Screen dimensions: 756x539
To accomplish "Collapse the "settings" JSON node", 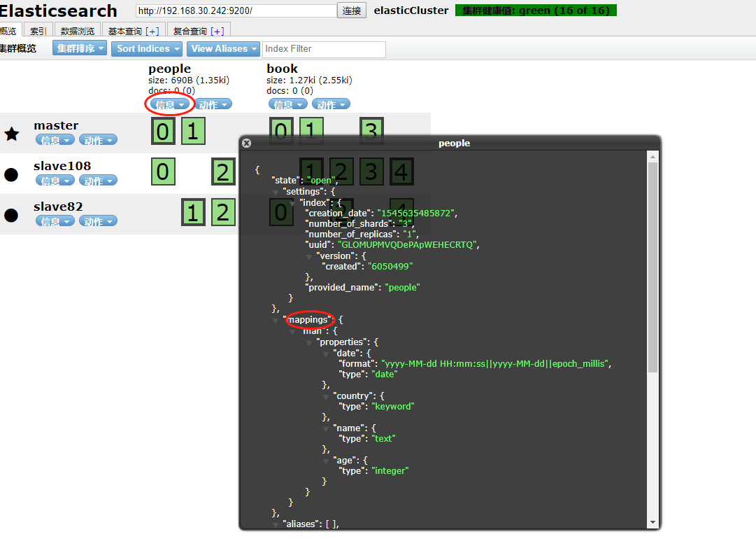I will 276,192.
